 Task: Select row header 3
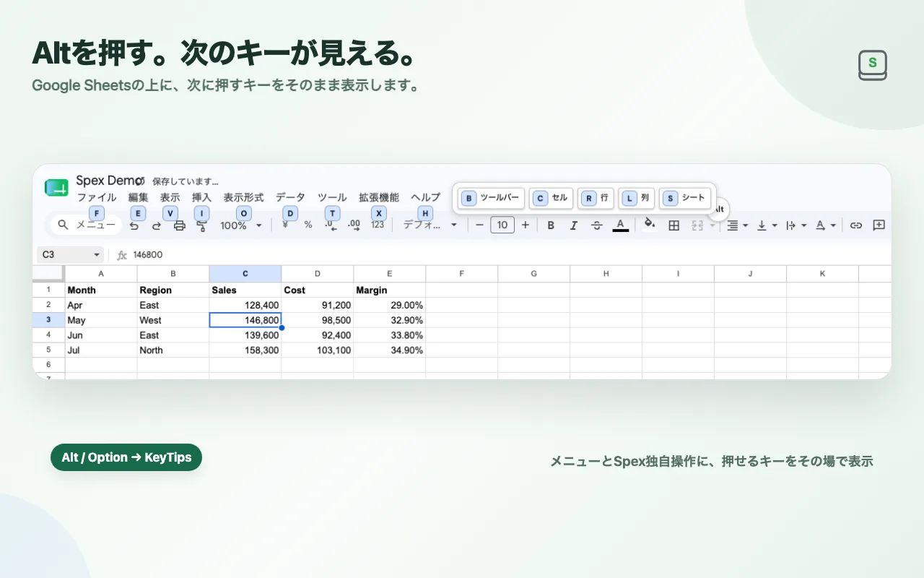pyautogui.click(x=48, y=320)
